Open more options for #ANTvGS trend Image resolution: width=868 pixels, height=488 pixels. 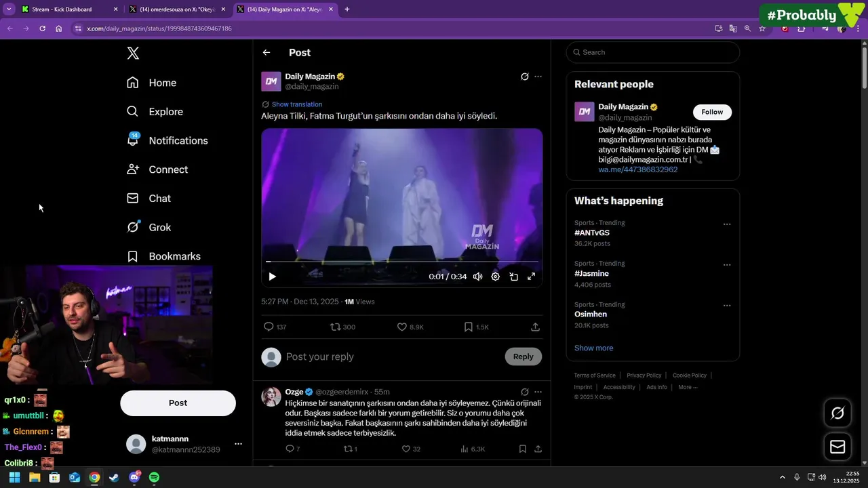727,224
